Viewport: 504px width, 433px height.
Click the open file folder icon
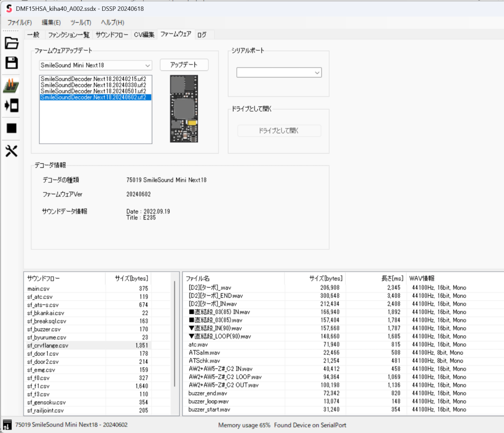(11, 43)
